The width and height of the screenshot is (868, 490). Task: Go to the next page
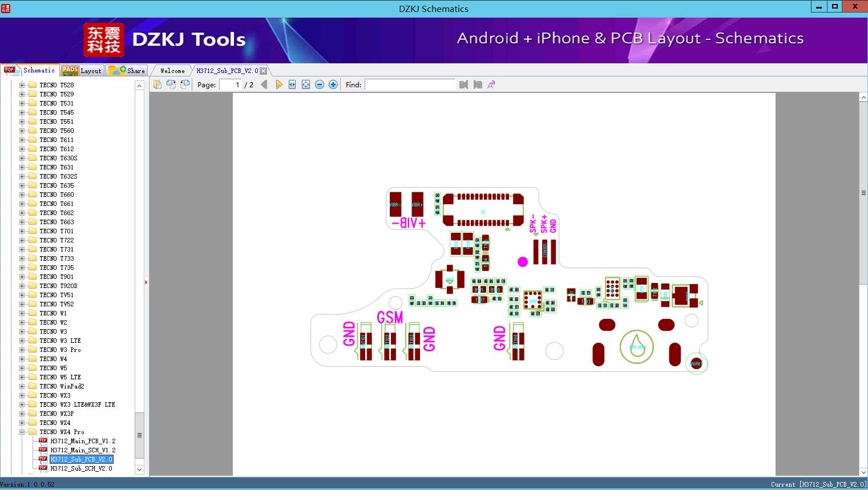pyautogui.click(x=278, y=84)
